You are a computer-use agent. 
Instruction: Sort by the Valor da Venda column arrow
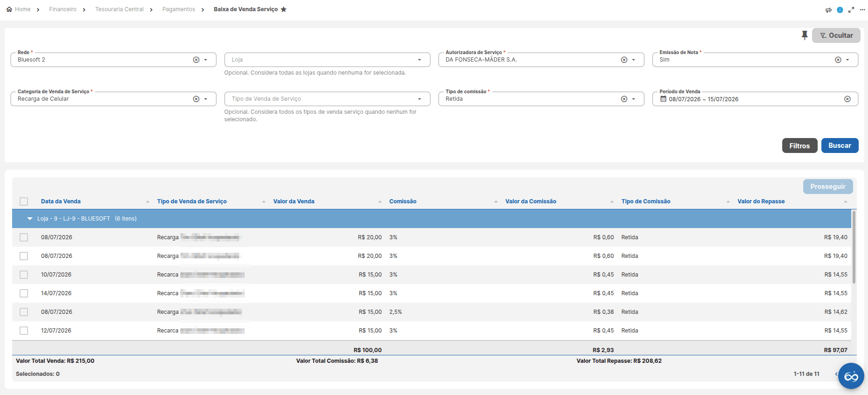[380, 201]
